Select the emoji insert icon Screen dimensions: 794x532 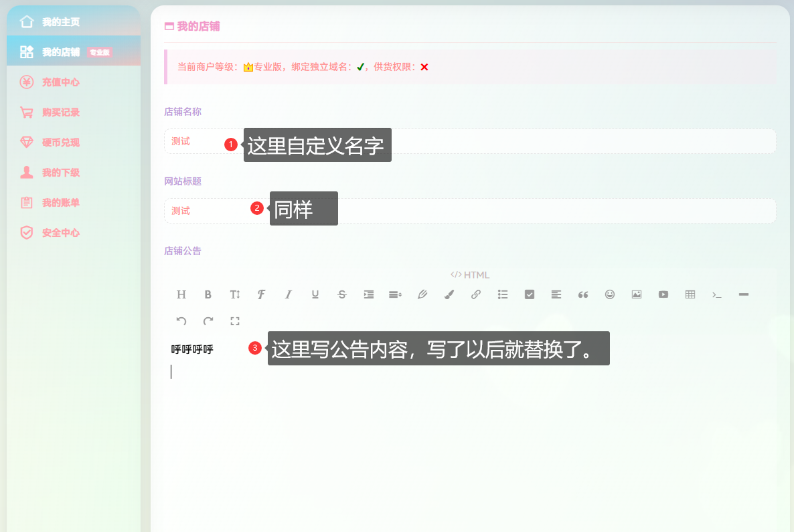point(610,294)
